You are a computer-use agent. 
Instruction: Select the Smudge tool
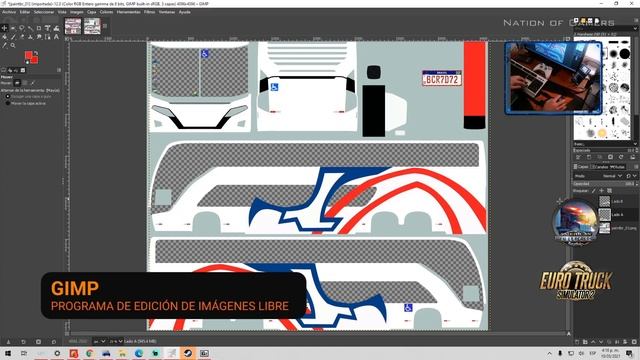tap(39, 37)
